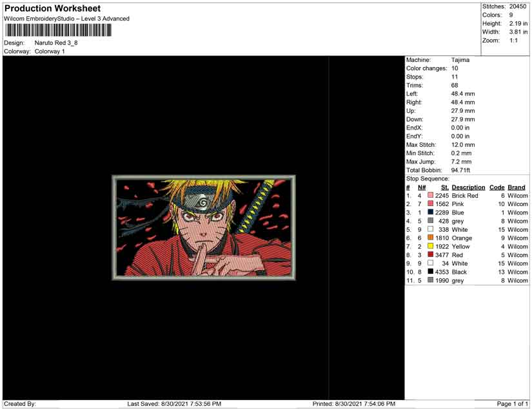
Task: Select the Zoom value 1:1
Action: click(513, 41)
